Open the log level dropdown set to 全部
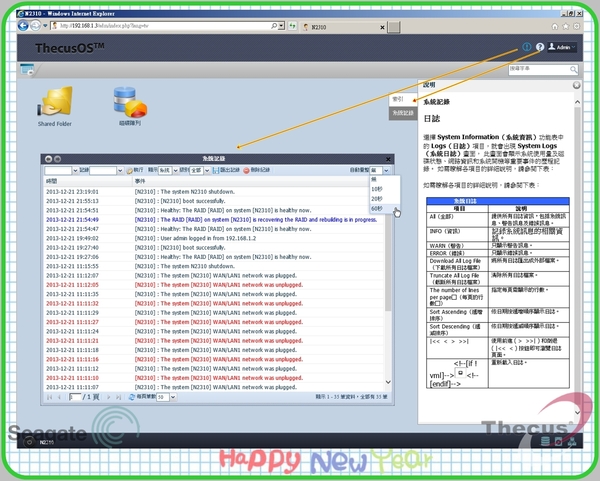Screen dimensions: 600x481 (200, 171)
